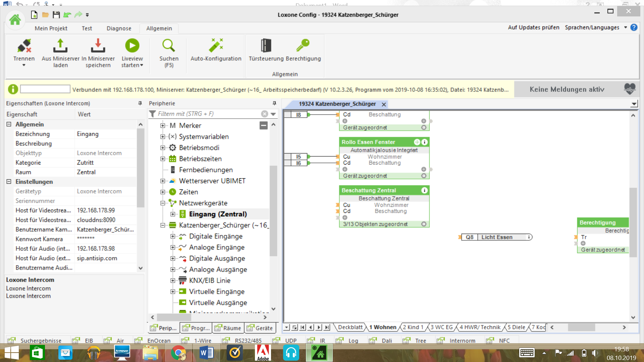Click the green home icon
This screenshot has height=362, width=644.
15,20
